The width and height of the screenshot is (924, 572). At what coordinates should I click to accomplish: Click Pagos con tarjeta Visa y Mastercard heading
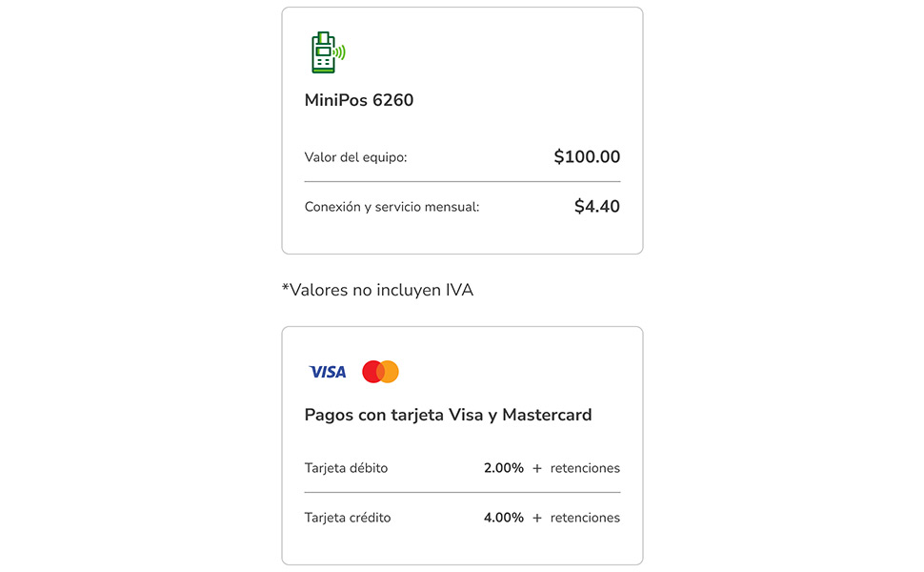(x=448, y=415)
